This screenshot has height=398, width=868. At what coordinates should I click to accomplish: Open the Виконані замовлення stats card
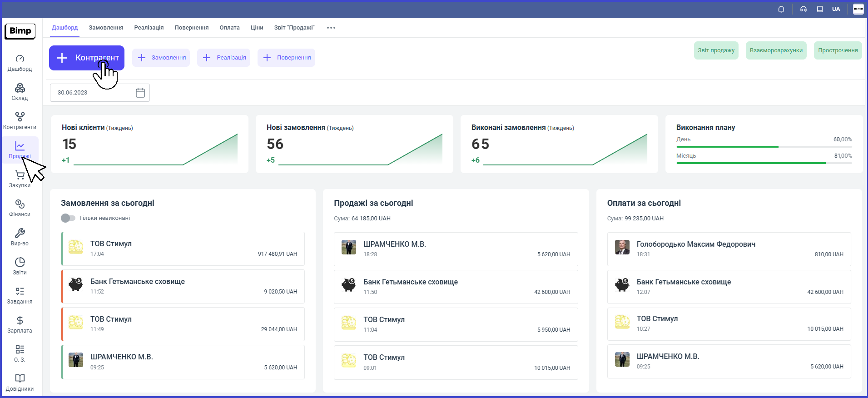[x=559, y=144]
